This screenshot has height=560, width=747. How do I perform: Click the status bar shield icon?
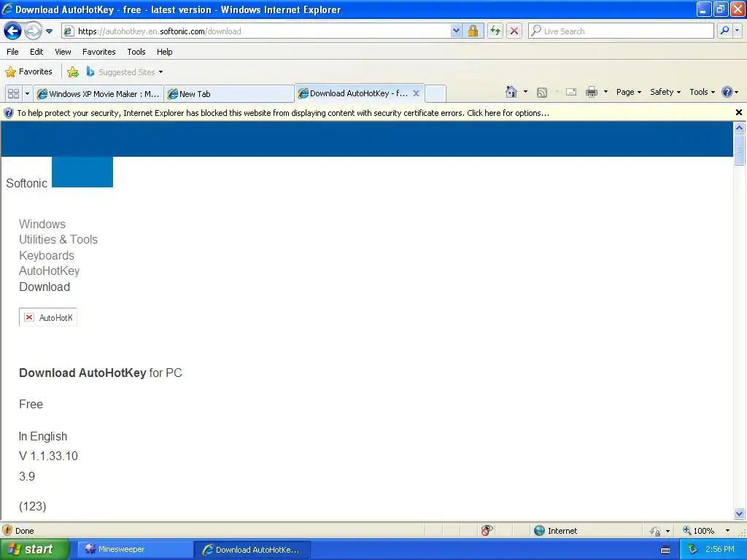point(7,531)
